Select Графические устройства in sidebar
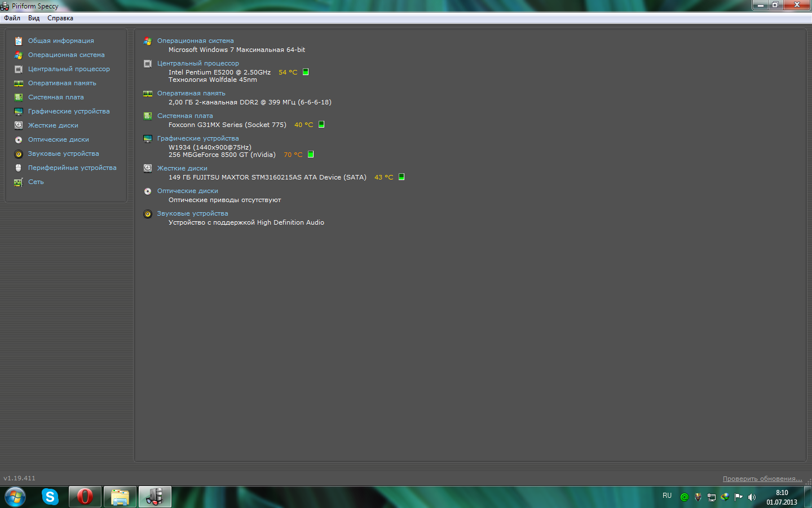812x508 pixels. pos(69,111)
